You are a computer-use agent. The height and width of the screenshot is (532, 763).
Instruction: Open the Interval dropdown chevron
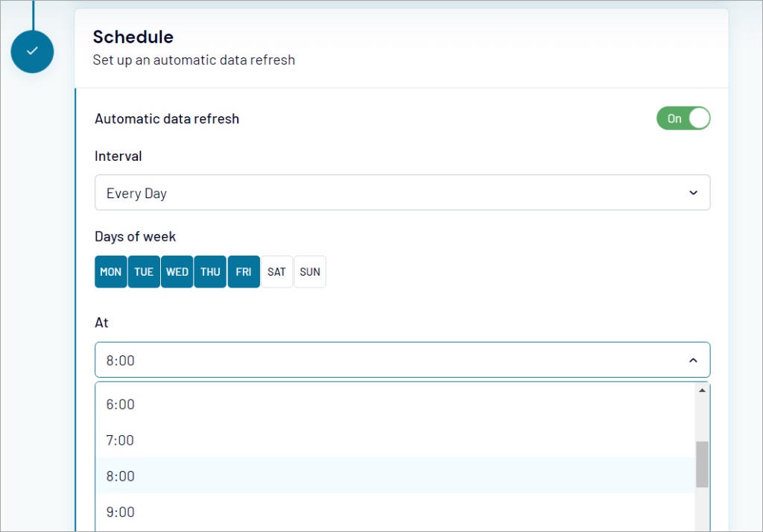click(693, 192)
